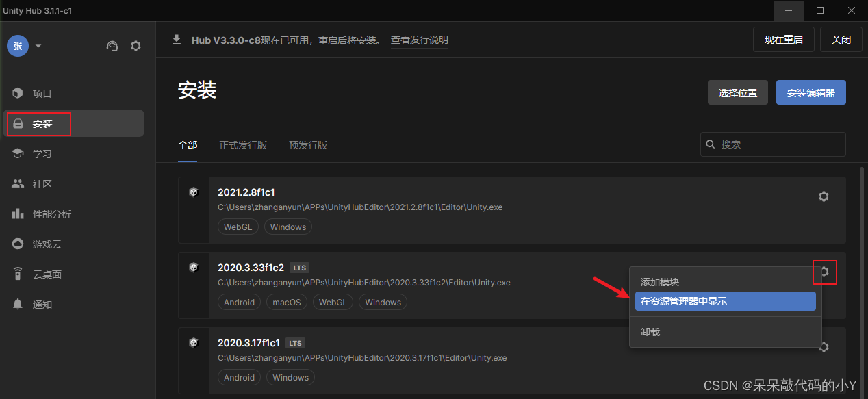
Task: Open 查看发行说明 link
Action: [x=419, y=40]
